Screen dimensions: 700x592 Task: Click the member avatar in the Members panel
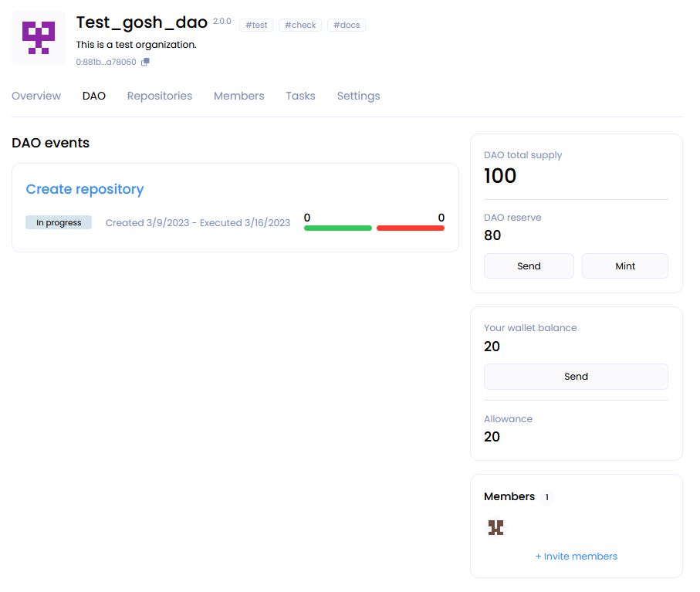point(495,528)
